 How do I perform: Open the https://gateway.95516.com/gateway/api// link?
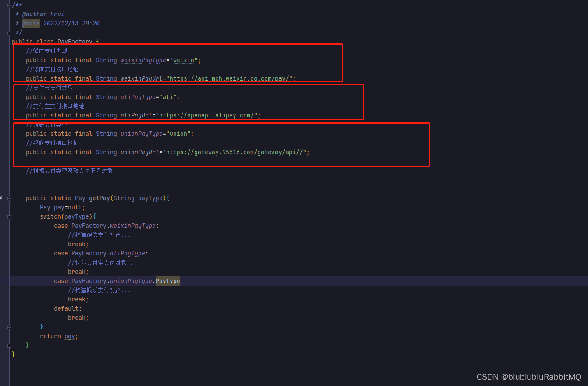[235, 152]
